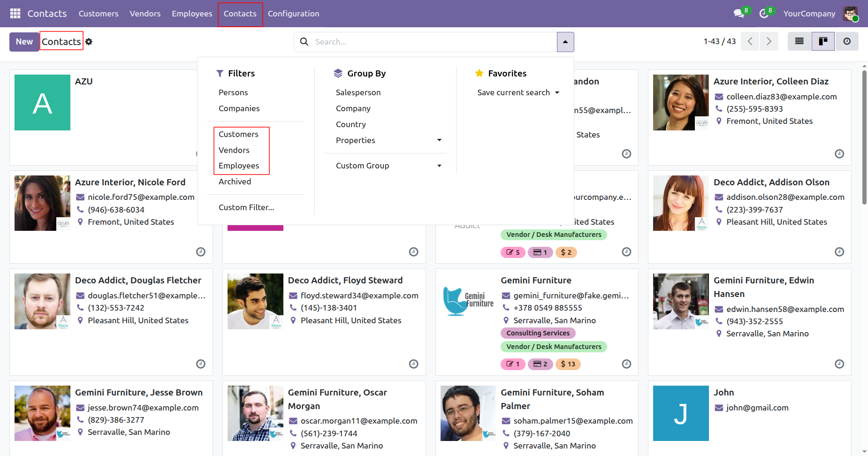Image resolution: width=868 pixels, height=456 pixels.
Task: Go to next page of contacts
Action: click(769, 41)
